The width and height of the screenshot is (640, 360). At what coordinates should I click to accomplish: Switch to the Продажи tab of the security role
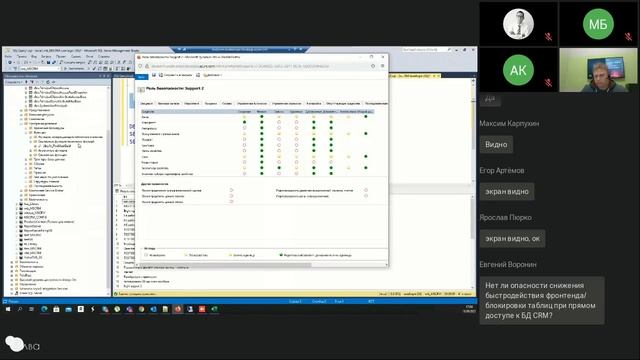tap(211, 104)
